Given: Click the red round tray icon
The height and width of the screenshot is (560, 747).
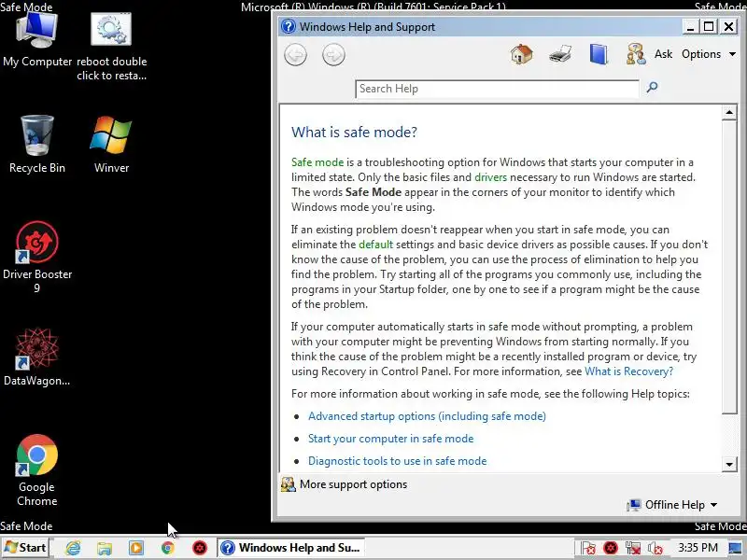Looking at the screenshot, I should tap(611, 548).
